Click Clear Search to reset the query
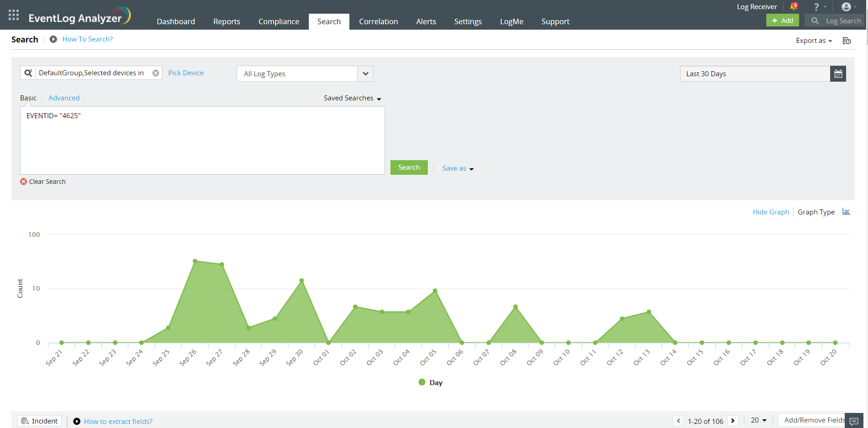 (42, 181)
